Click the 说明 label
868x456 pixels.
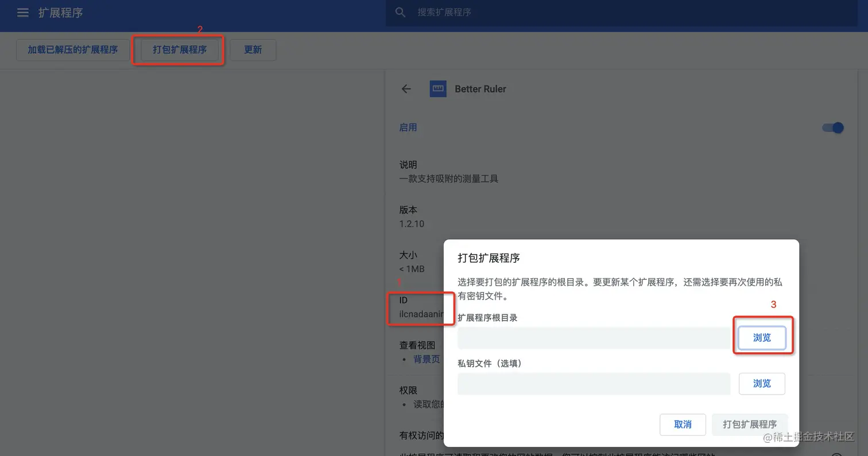tap(408, 165)
